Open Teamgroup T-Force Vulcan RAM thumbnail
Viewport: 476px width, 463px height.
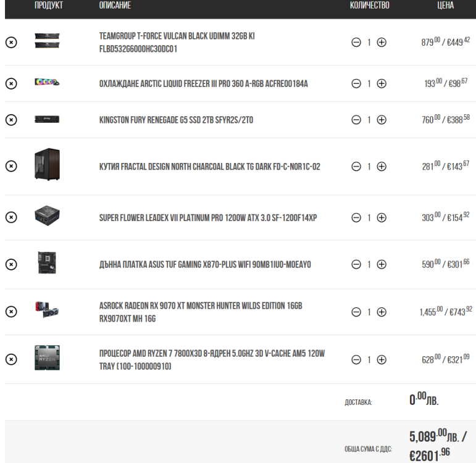click(47, 41)
